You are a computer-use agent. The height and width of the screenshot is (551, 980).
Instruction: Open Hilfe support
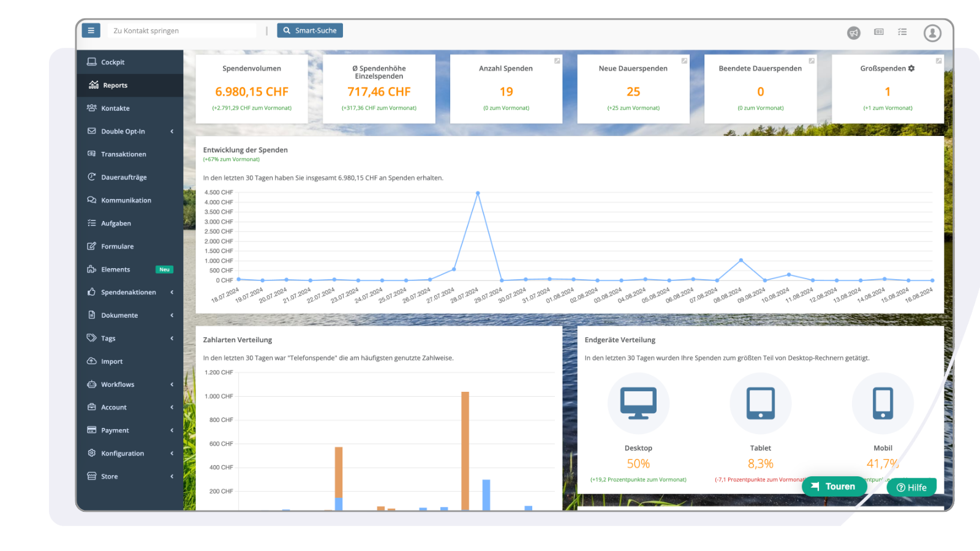911,487
